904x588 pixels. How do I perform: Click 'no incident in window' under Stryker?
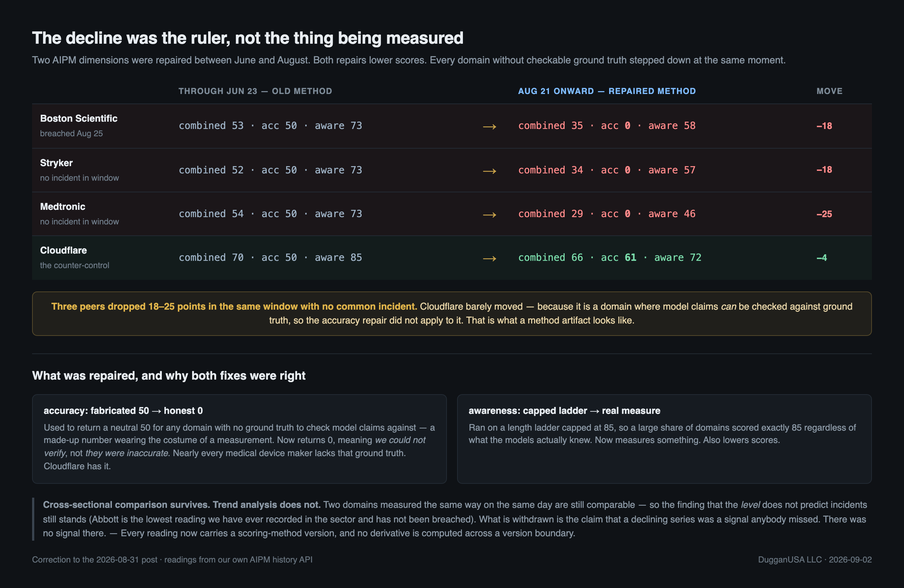79,178
